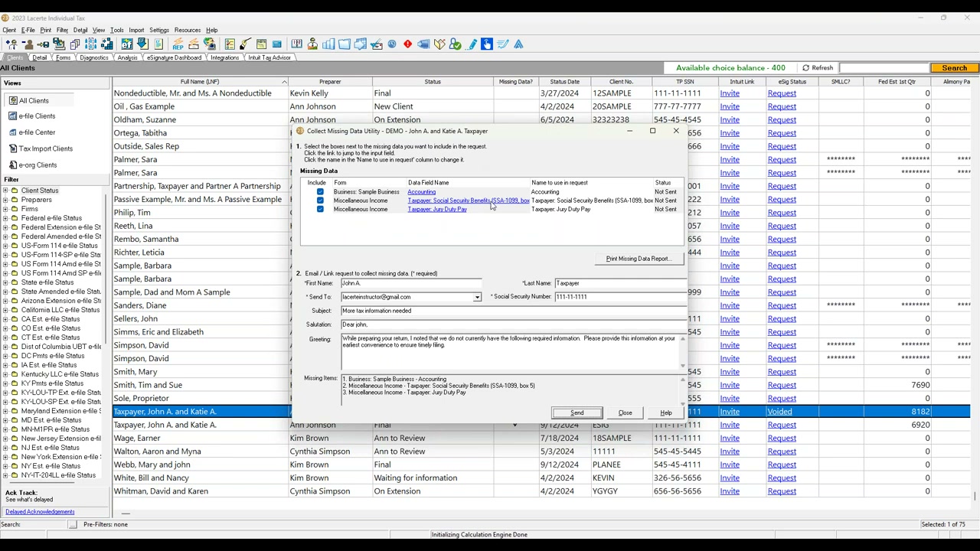Viewport: 980px width, 551px height.
Task: Click the Subject input field
Action: pos(513,311)
